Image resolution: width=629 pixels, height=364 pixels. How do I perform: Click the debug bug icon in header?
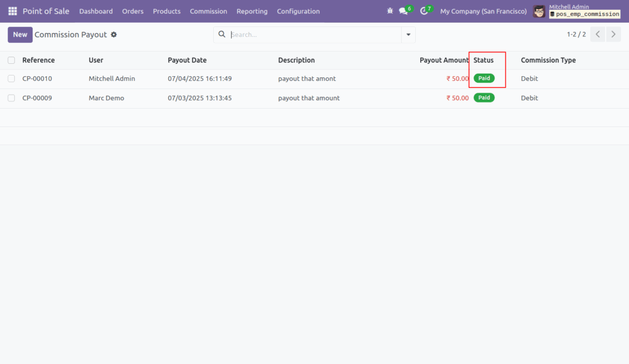(389, 10)
